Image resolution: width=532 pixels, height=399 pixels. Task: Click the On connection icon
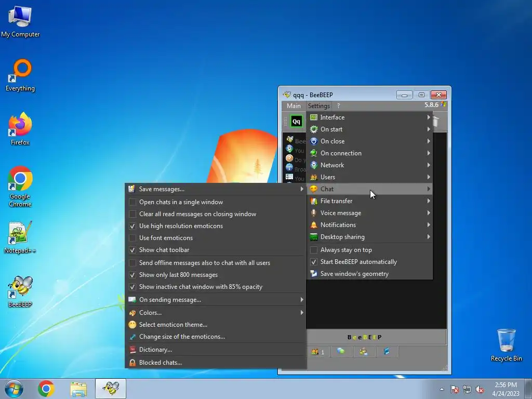click(x=314, y=153)
